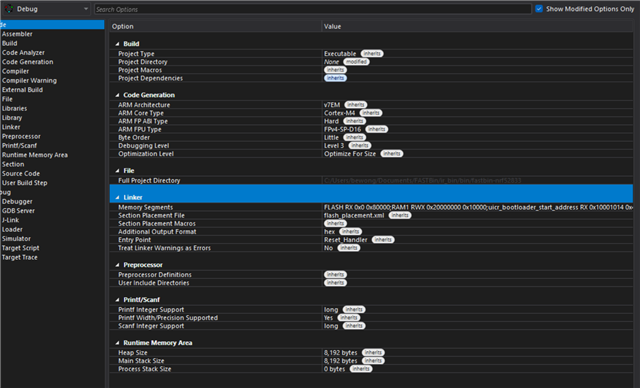This screenshot has width=640, height=388.
Task: Click inherits badge on User Include Directories
Action: coord(335,283)
